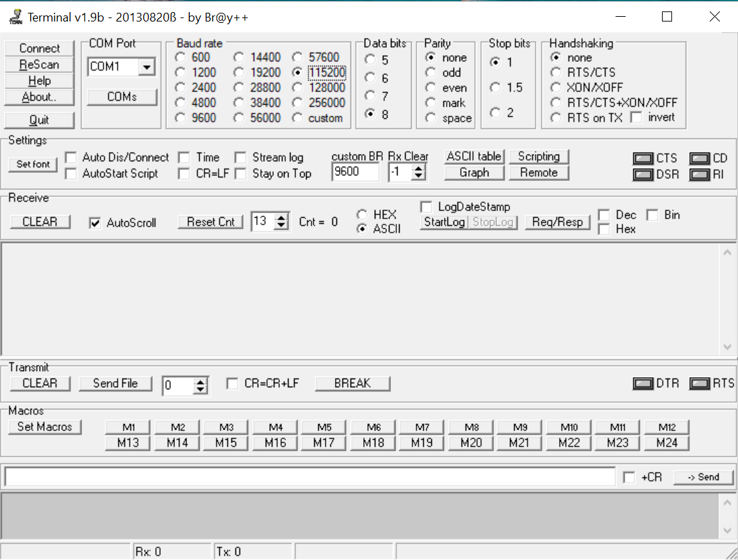This screenshot has width=738, height=560.
Task: Run macro M12
Action: click(x=667, y=428)
